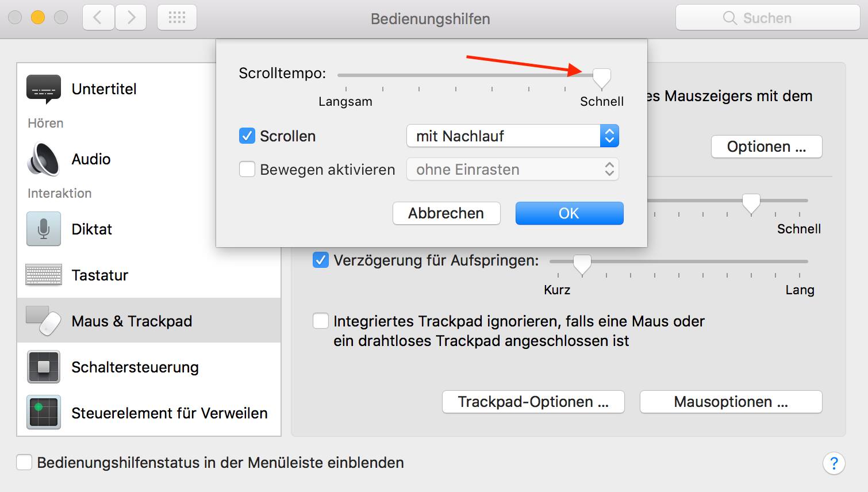Click the Suchen search field
The width and height of the screenshot is (868, 492).
tap(767, 18)
